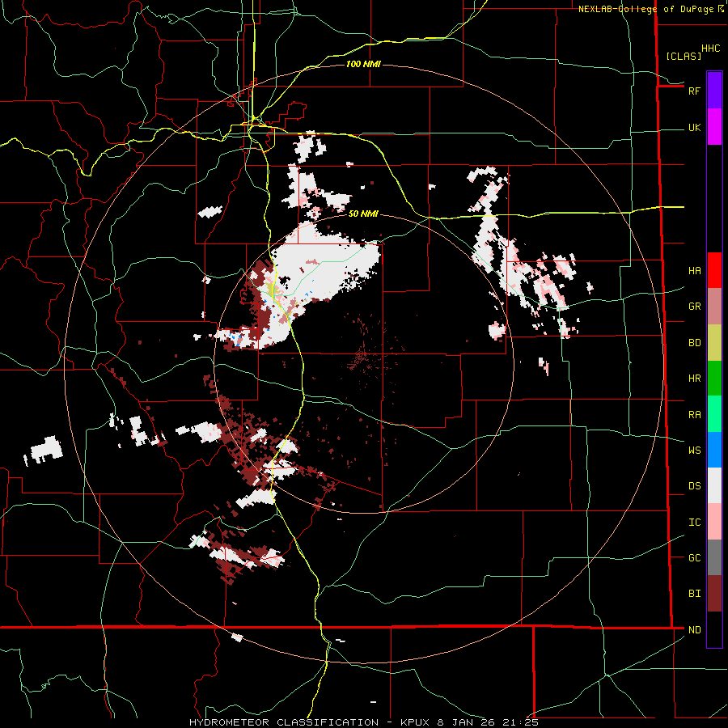Screen dimensions: 728x728
Task: Click the BD yellow legend swatch
Action: coord(714,343)
